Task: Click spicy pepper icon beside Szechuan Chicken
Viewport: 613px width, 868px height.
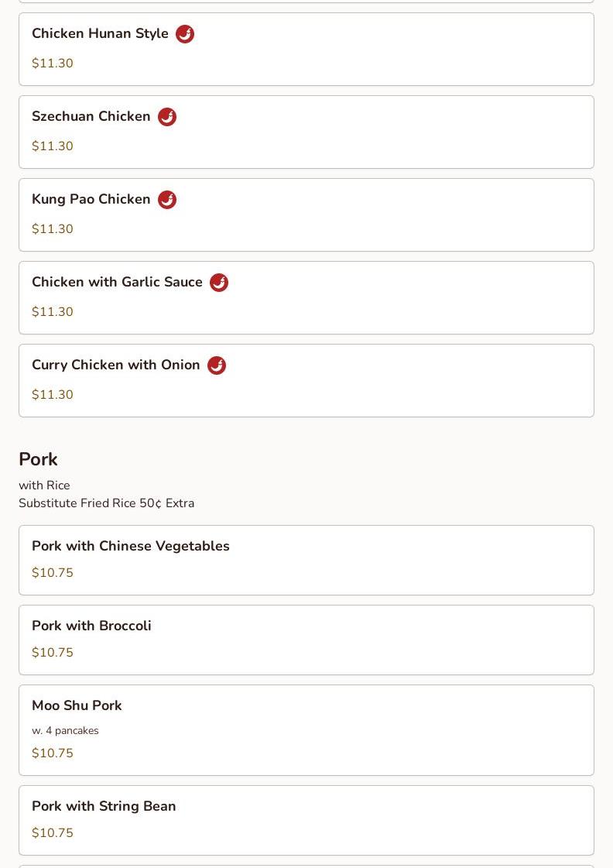Action: click(x=167, y=117)
